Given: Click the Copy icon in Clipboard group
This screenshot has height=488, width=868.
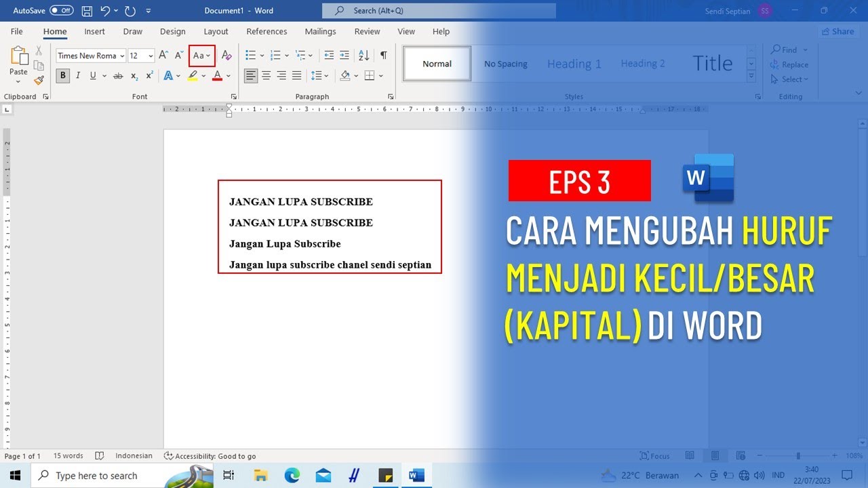Looking at the screenshot, I should click(39, 66).
